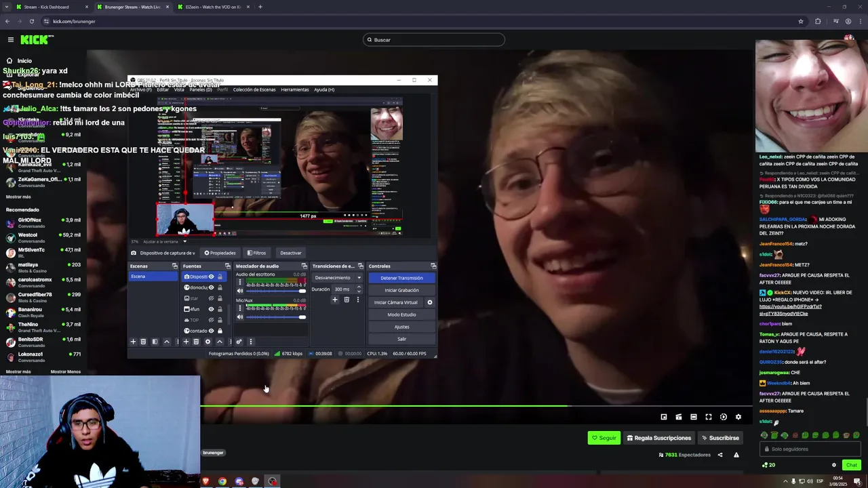Screen dimensions: 868x488
Task: Mute Mic/Aux speaker icon
Action: pos(239,317)
